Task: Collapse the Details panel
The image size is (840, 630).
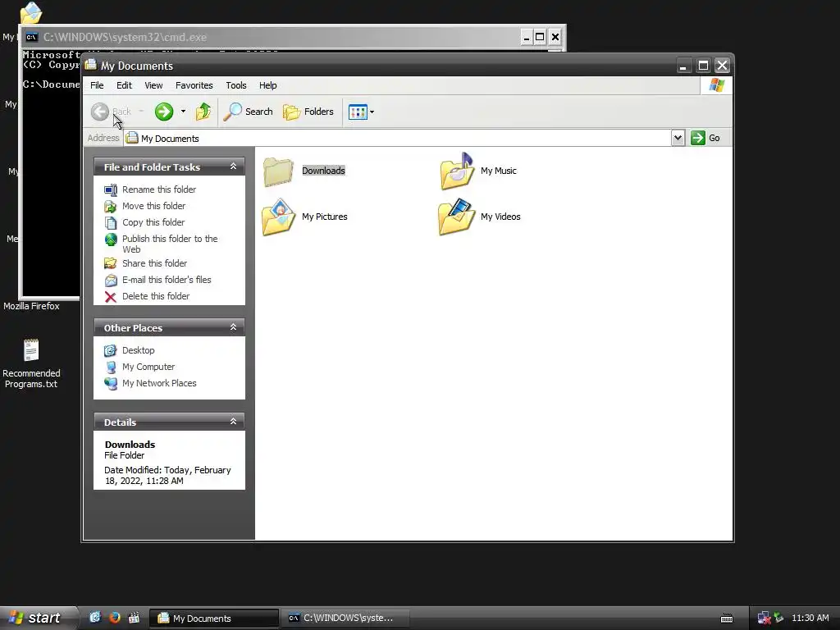Action: click(233, 422)
